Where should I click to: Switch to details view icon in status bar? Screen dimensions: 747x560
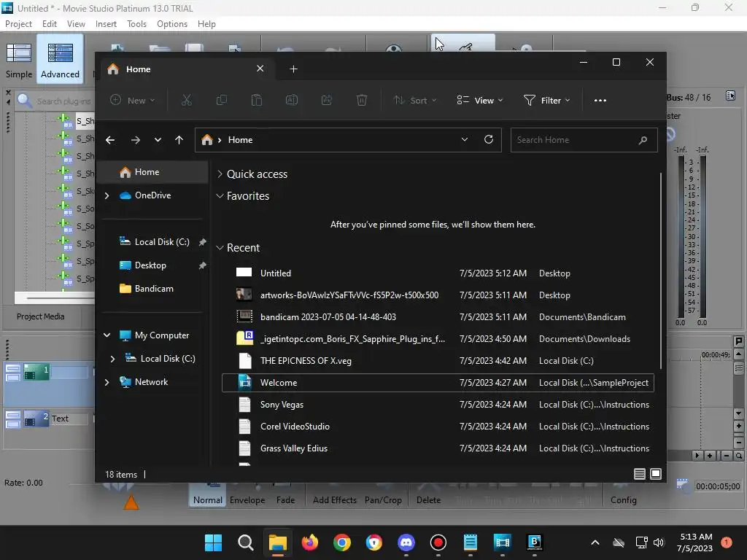(x=639, y=474)
